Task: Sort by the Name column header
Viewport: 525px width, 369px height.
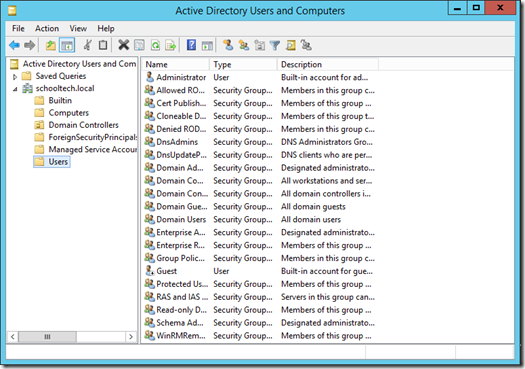Action: [176, 64]
